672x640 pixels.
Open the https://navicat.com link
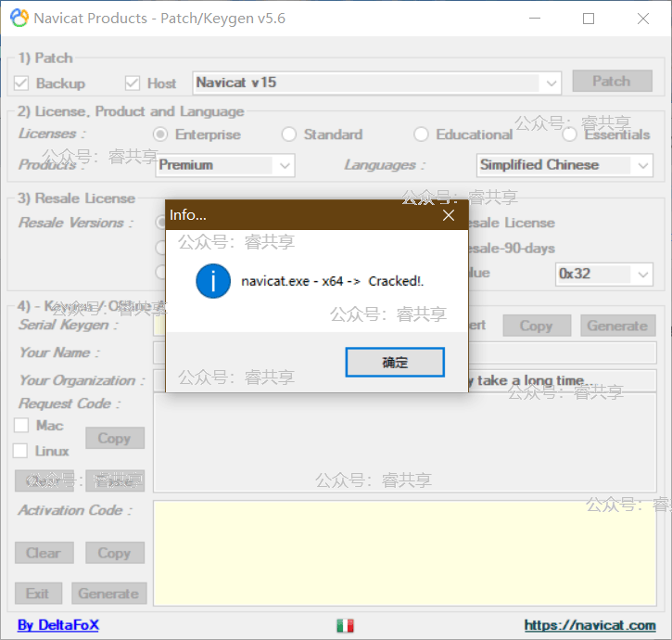click(x=590, y=626)
